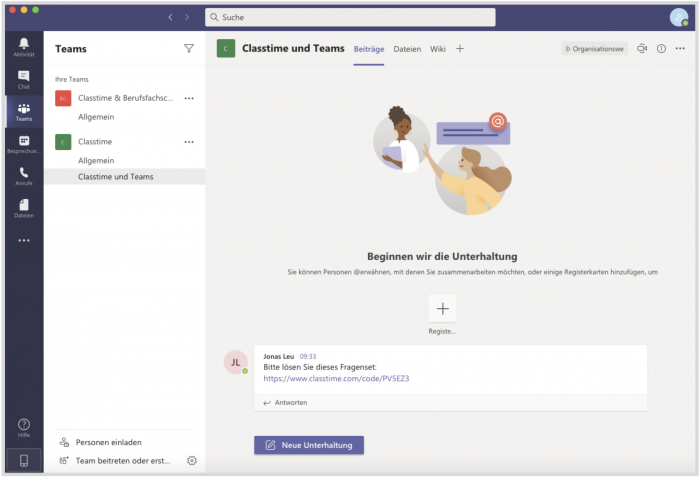Click Antworten under Jonas Leu's message

pos(286,403)
